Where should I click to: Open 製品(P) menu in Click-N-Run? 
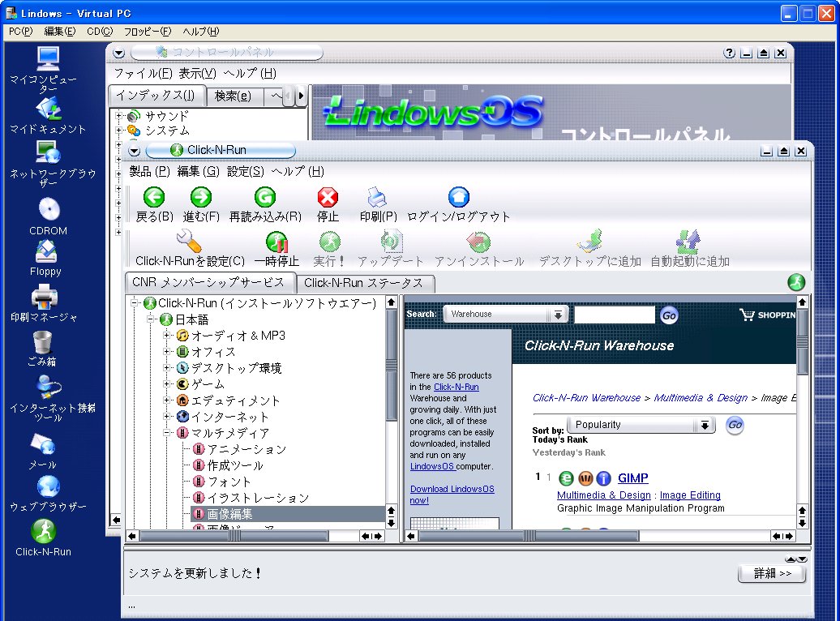pyautogui.click(x=149, y=171)
